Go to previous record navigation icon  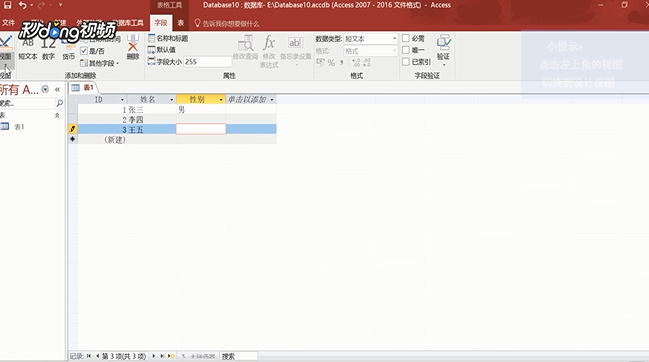(x=97, y=356)
